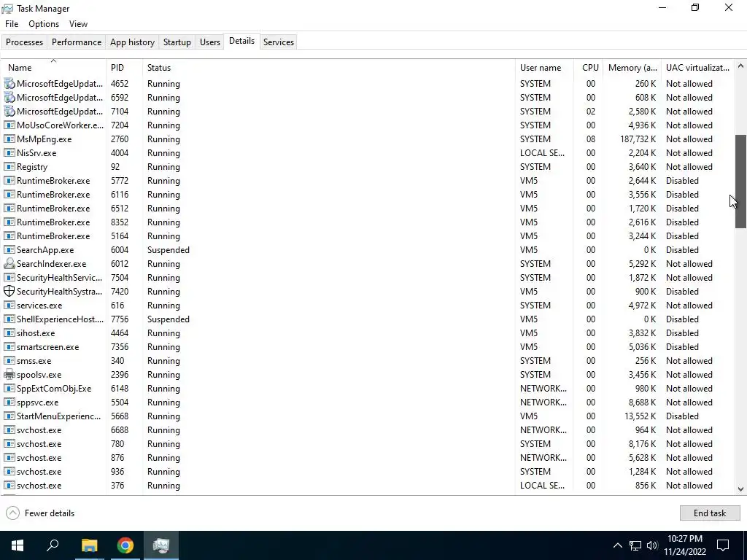Show hidden tray icons chevron
The image size is (747, 560).
click(x=617, y=545)
